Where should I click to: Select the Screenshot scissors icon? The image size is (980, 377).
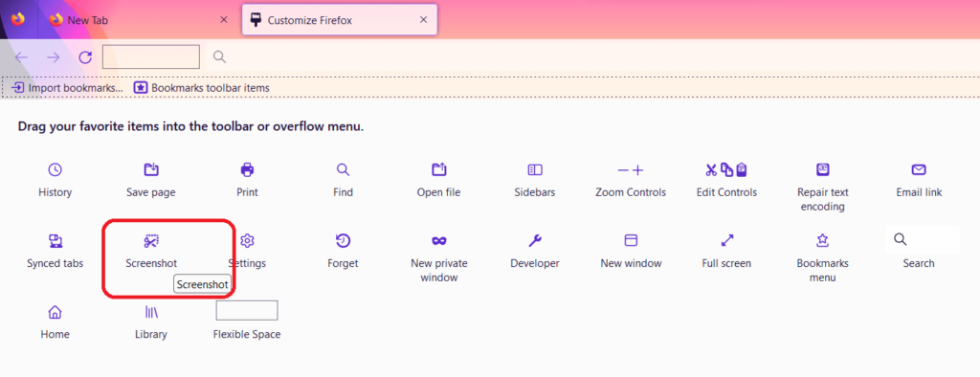(151, 241)
